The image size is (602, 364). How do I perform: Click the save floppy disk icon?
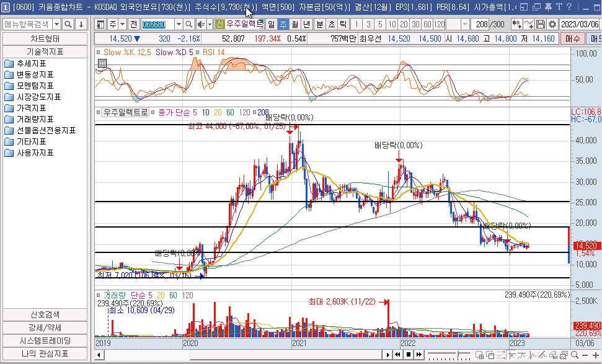click(540, 25)
